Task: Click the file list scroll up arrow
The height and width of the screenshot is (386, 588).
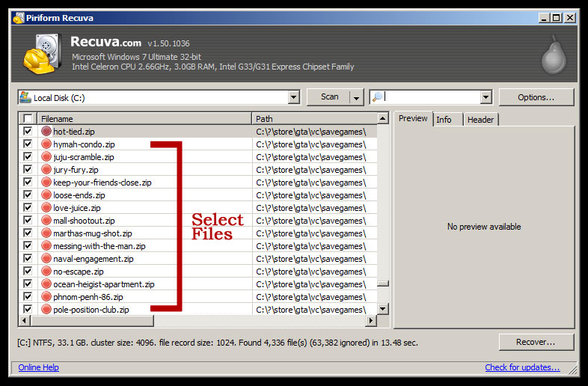Action: pyautogui.click(x=382, y=118)
